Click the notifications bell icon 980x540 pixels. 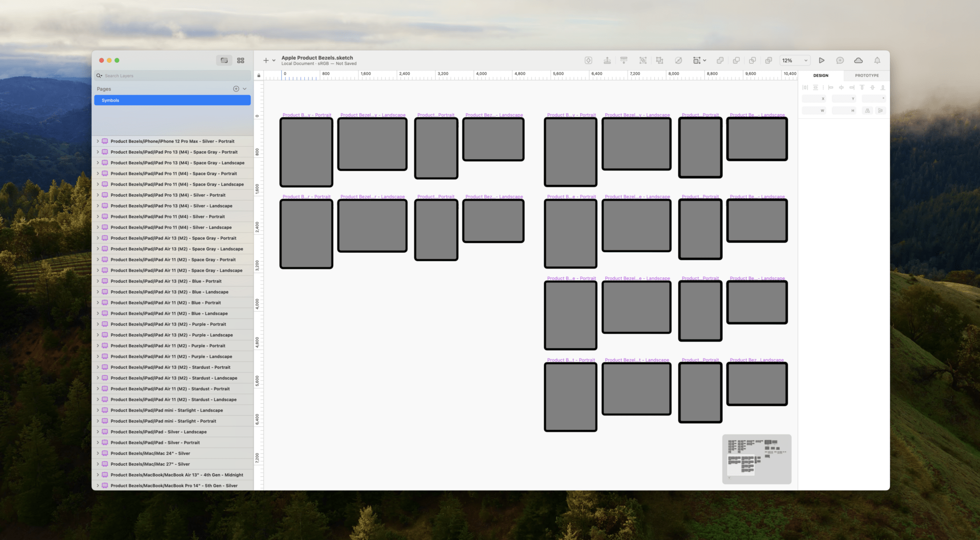click(877, 60)
